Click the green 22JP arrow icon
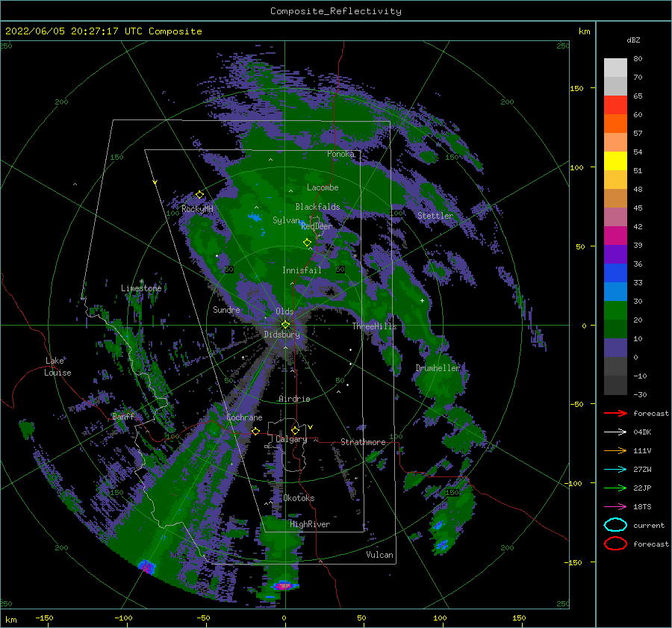 pyautogui.click(x=615, y=488)
